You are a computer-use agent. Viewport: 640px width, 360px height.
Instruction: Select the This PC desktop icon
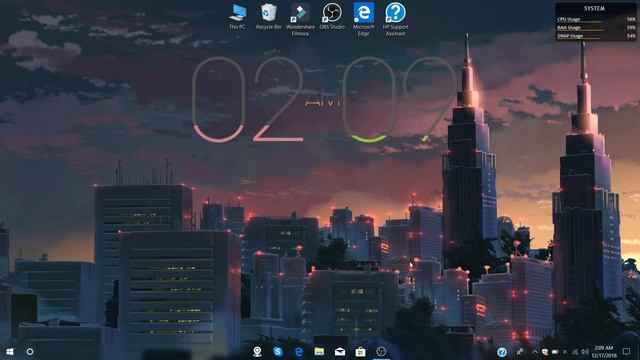[x=237, y=16]
